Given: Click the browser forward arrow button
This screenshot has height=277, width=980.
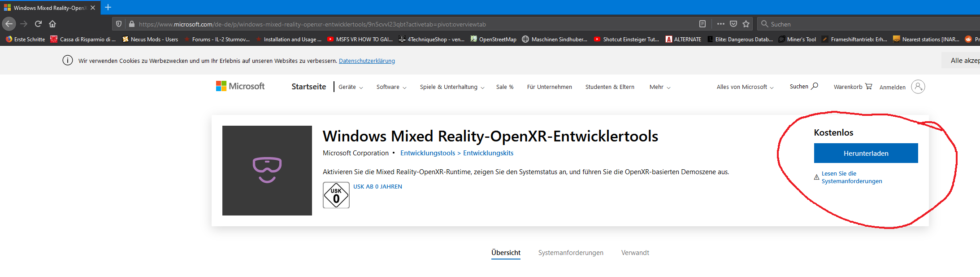Looking at the screenshot, I should (x=24, y=24).
